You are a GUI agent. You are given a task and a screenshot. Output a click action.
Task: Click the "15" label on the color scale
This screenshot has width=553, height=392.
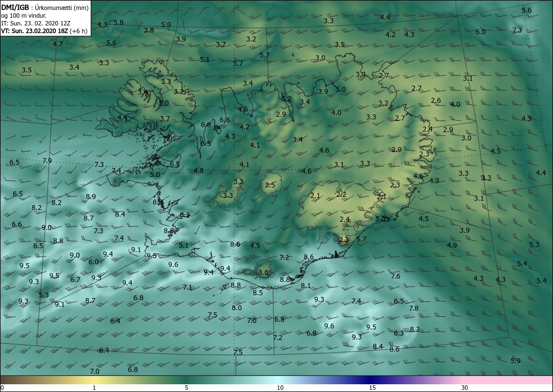click(372, 388)
